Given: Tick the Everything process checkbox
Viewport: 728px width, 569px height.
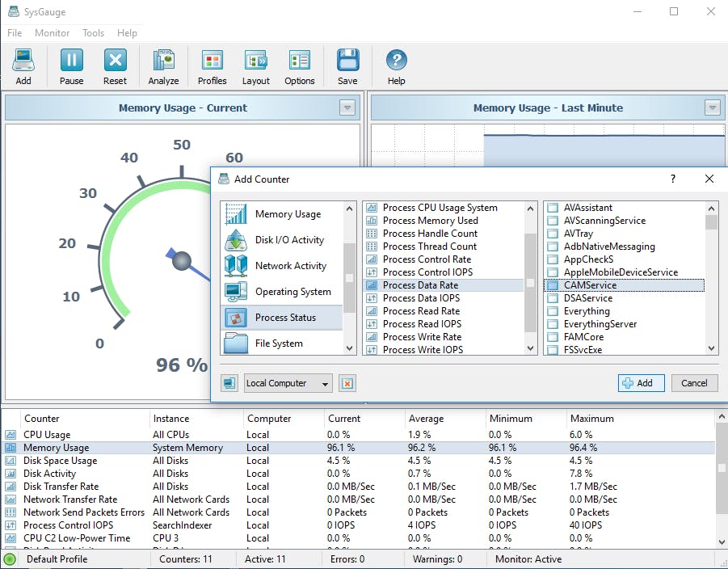Looking at the screenshot, I should (x=553, y=311).
